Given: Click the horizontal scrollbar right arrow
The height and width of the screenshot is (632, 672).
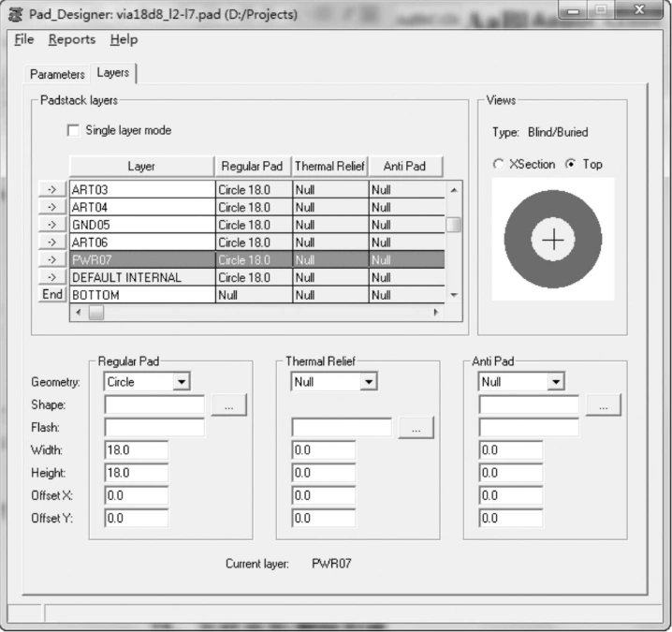Looking at the screenshot, I should point(436,313).
